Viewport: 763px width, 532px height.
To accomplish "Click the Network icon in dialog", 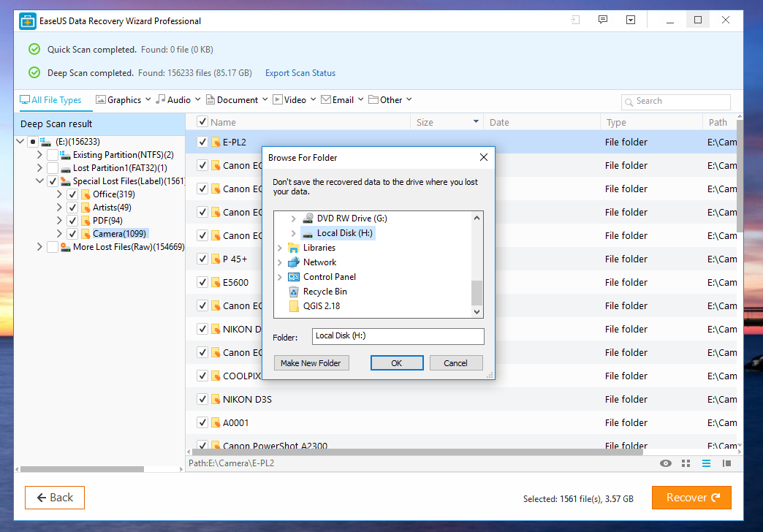I will click(293, 262).
